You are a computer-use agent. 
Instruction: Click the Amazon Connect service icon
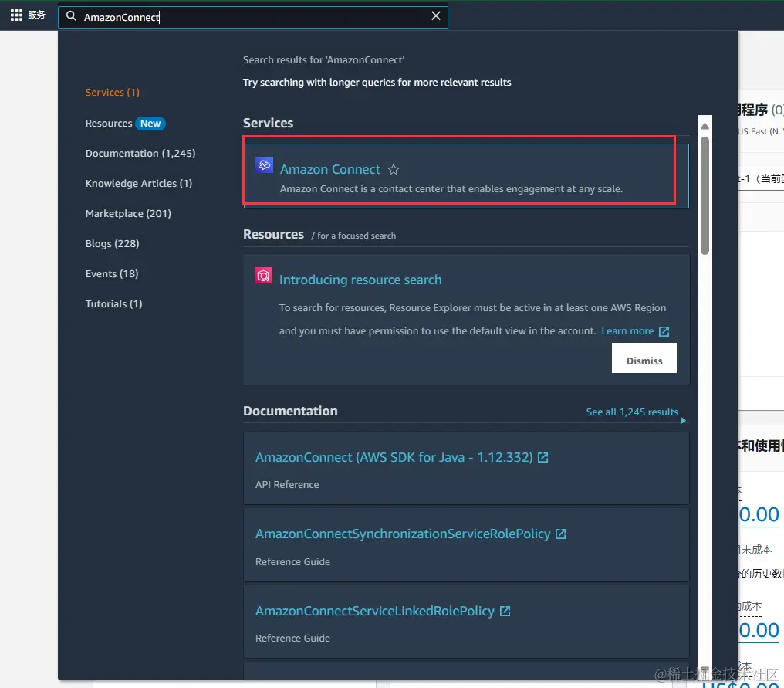(264, 164)
